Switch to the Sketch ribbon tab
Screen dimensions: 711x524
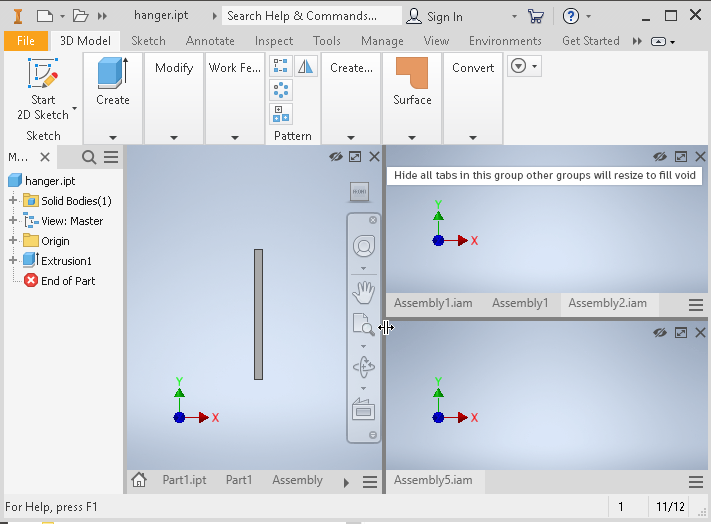(148, 41)
